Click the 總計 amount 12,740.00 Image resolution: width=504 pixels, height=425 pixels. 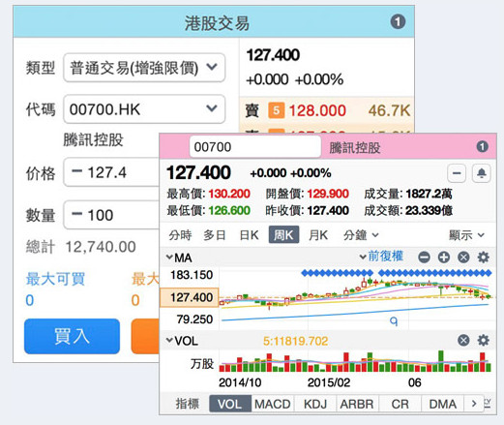click(101, 247)
